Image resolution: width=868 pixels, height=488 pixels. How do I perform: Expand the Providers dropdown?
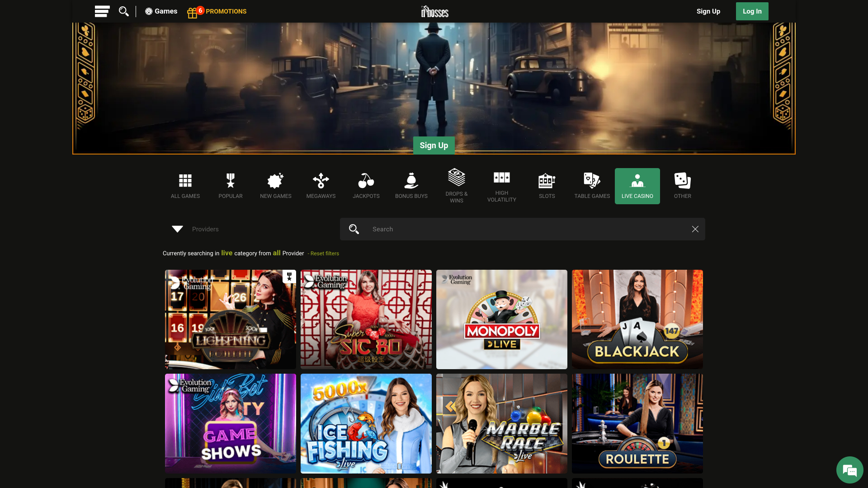pyautogui.click(x=194, y=229)
